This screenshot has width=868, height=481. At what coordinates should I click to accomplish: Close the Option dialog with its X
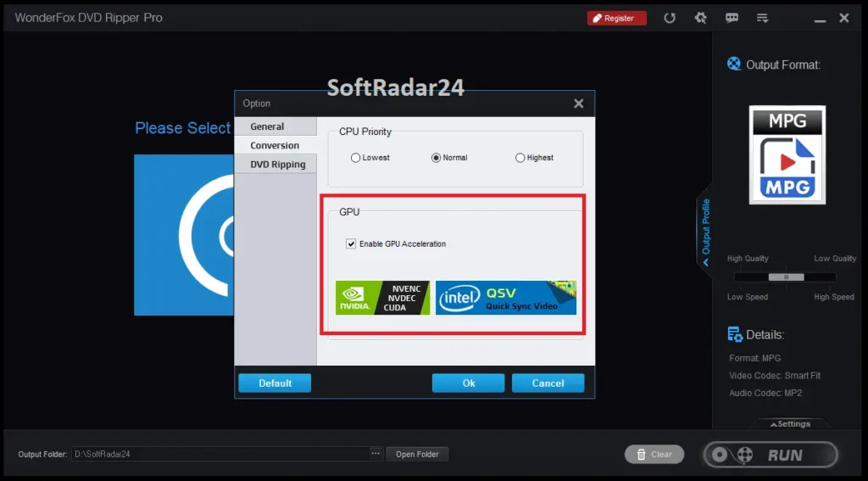tap(578, 103)
